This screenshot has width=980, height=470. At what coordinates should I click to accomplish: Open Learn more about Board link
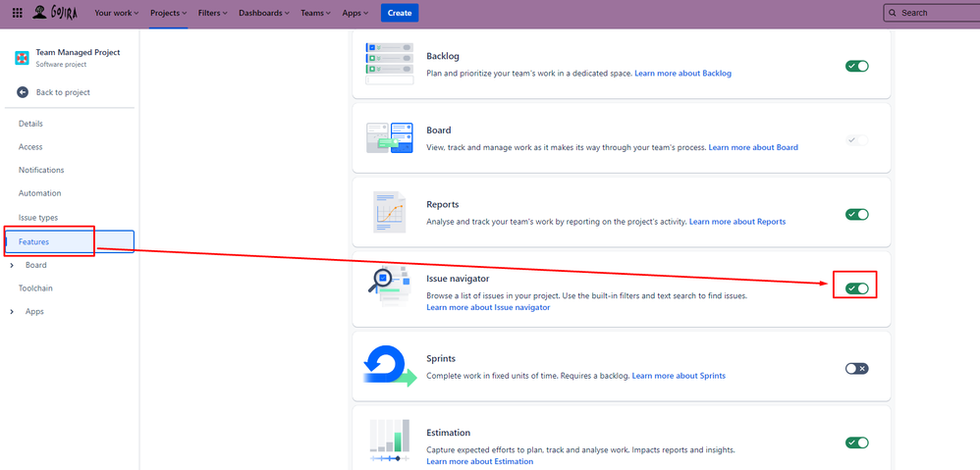753,147
